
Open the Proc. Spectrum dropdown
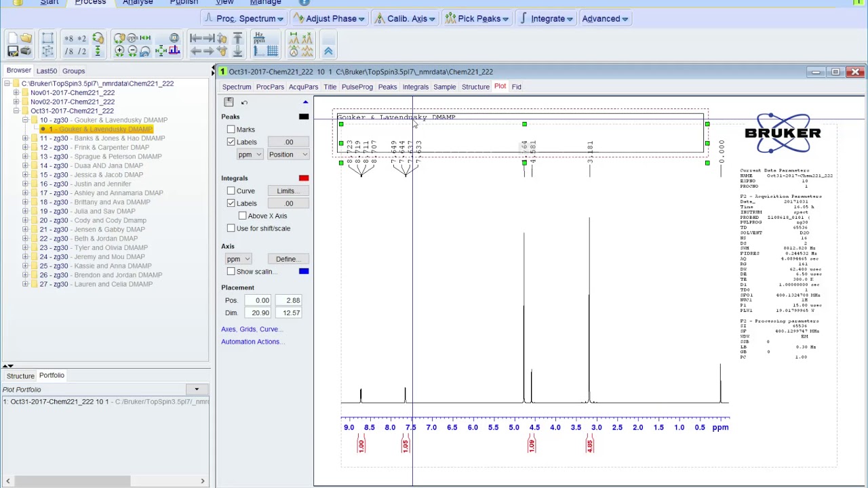tap(245, 18)
